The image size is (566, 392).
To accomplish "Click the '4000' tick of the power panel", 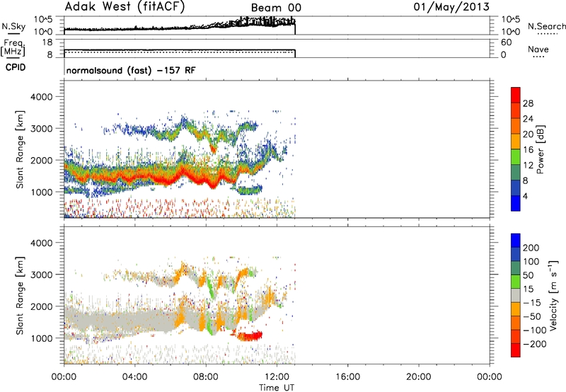I will tap(41, 97).
